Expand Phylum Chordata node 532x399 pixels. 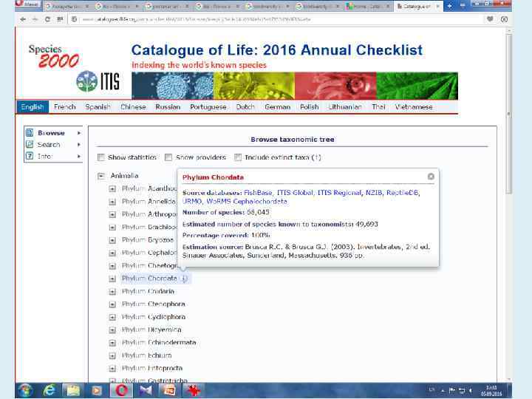coord(112,279)
